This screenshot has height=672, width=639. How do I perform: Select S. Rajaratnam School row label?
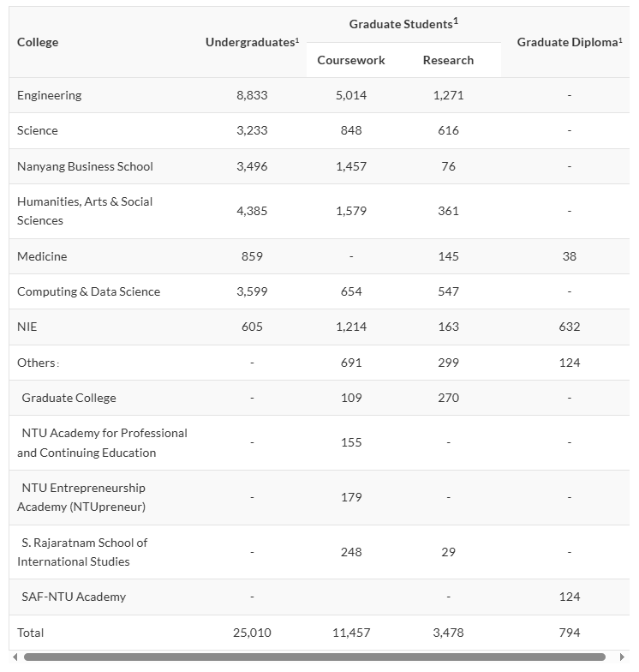83,552
